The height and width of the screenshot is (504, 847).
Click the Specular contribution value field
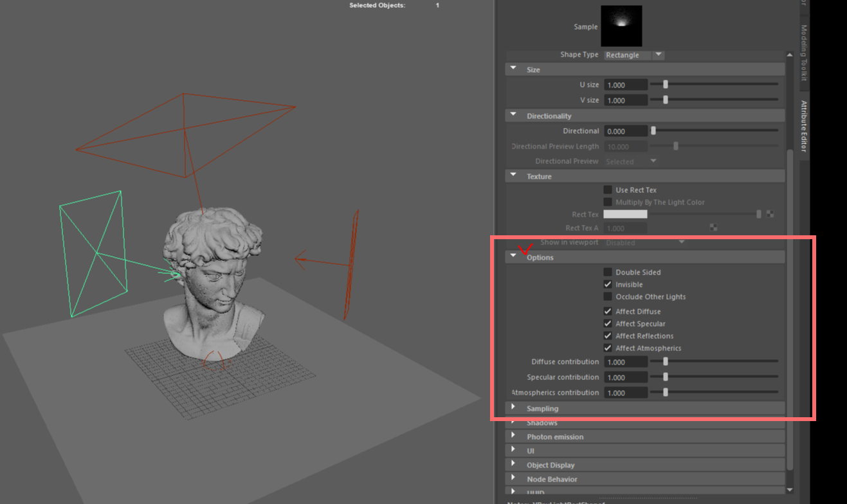[626, 377]
